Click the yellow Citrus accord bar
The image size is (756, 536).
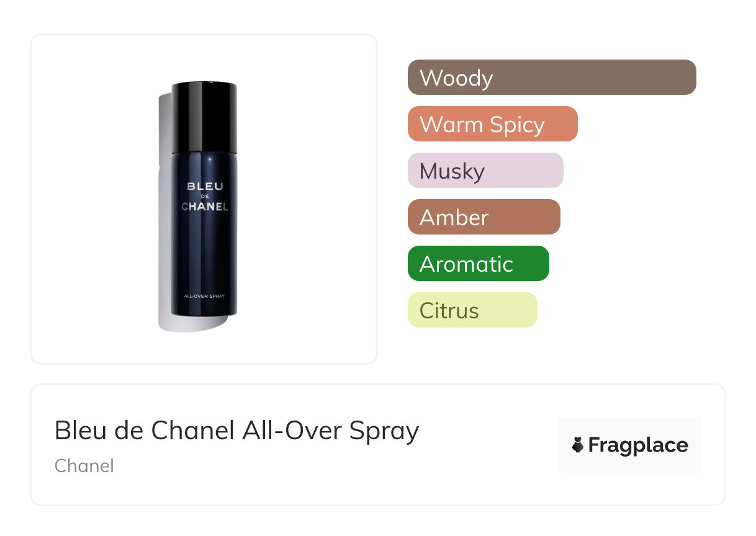[x=472, y=310]
